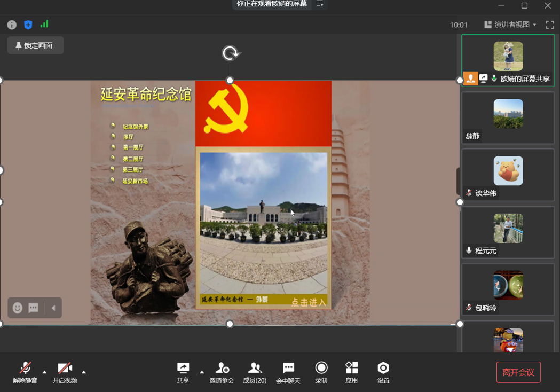Start recording the meeting
The height and width of the screenshot is (392, 560).
tap(321, 372)
